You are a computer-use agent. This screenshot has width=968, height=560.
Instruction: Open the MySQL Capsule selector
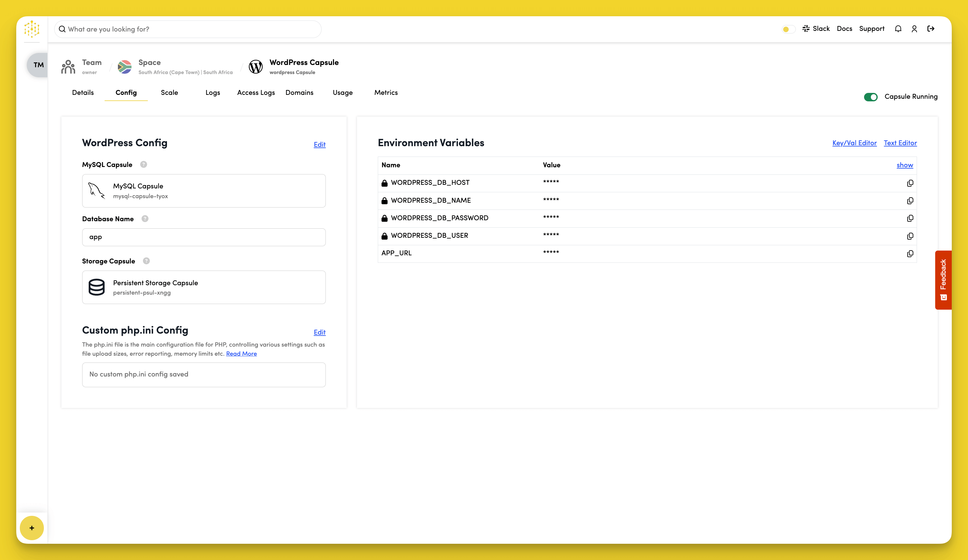(204, 190)
